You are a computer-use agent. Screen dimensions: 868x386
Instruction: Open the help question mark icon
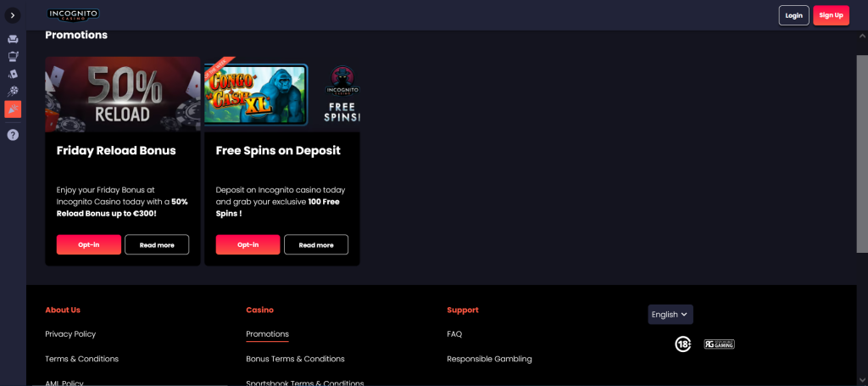pos(13,135)
